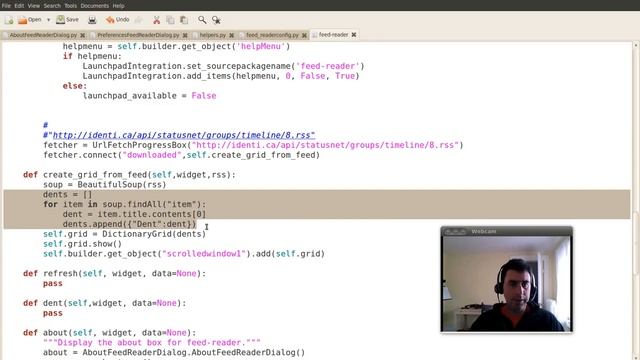Click the Copy icon

[x=170, y=20]
